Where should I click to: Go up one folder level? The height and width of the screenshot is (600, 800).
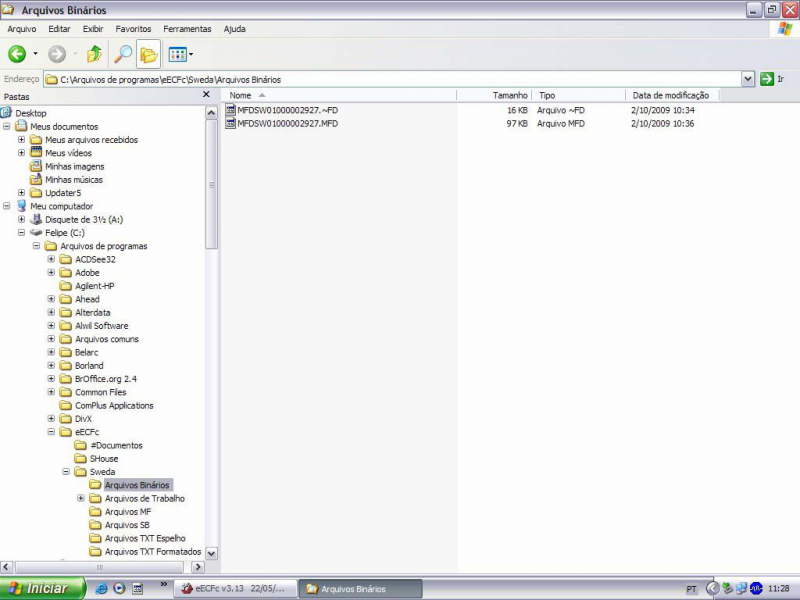coord(94,54)
